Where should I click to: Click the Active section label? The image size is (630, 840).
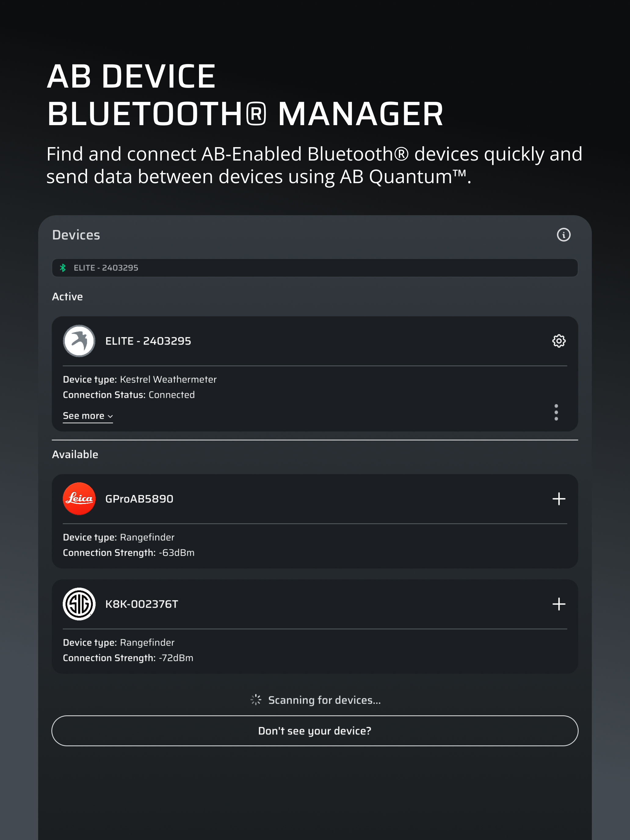coord(67,297)
